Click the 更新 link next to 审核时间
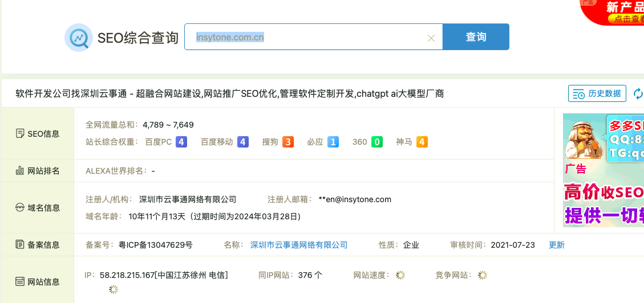644x303 pixels. [557, 245]
